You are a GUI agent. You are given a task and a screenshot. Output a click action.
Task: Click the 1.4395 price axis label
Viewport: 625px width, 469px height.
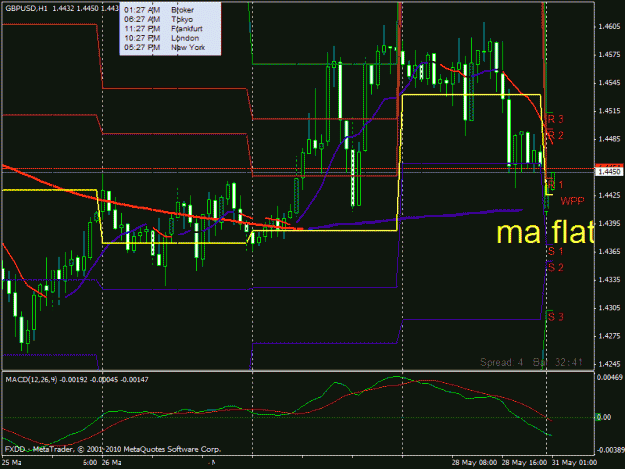pos(609,223)
